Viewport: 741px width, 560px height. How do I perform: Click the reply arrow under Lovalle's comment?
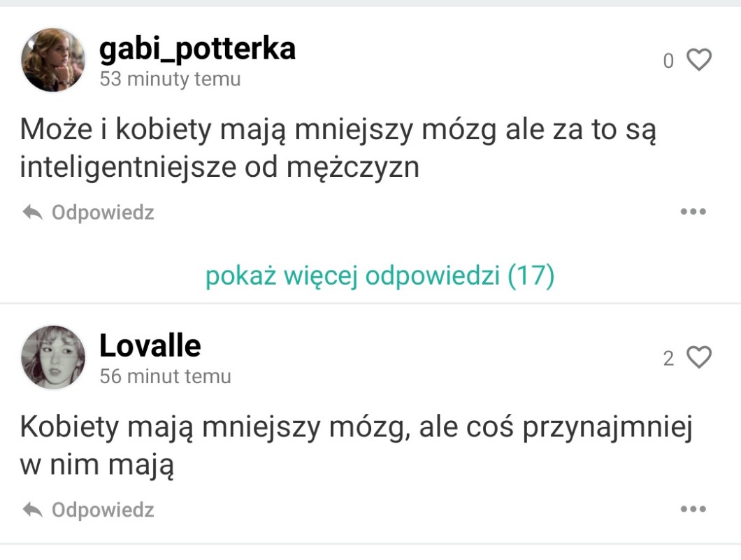32,510
